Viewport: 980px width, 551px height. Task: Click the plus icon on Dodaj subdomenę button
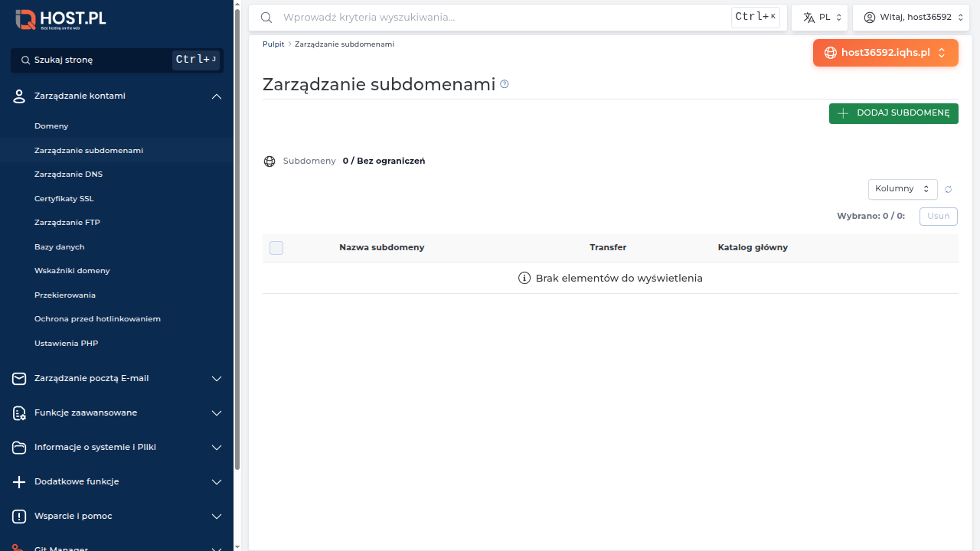(843, 113)
